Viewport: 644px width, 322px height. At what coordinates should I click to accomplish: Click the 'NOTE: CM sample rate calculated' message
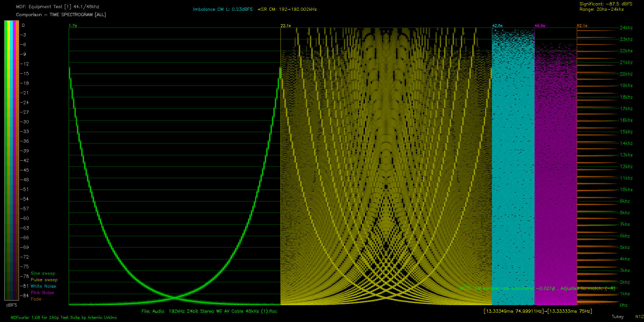(x=538, y=288)
